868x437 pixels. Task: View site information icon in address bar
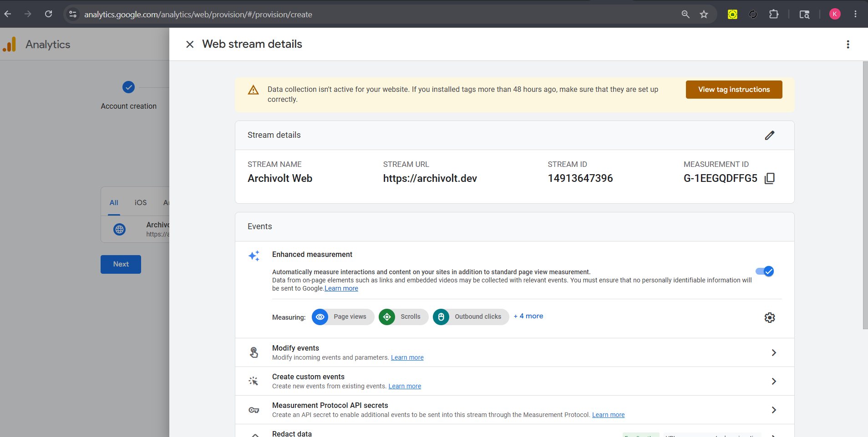[x=73, y=14]
